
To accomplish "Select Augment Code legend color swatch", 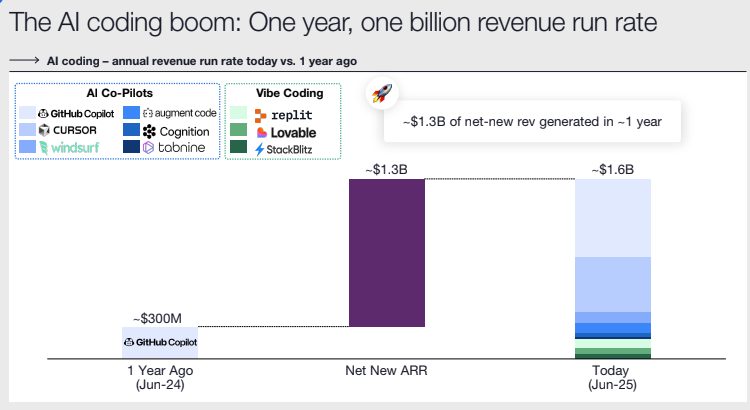I will (x=131, y=113).
